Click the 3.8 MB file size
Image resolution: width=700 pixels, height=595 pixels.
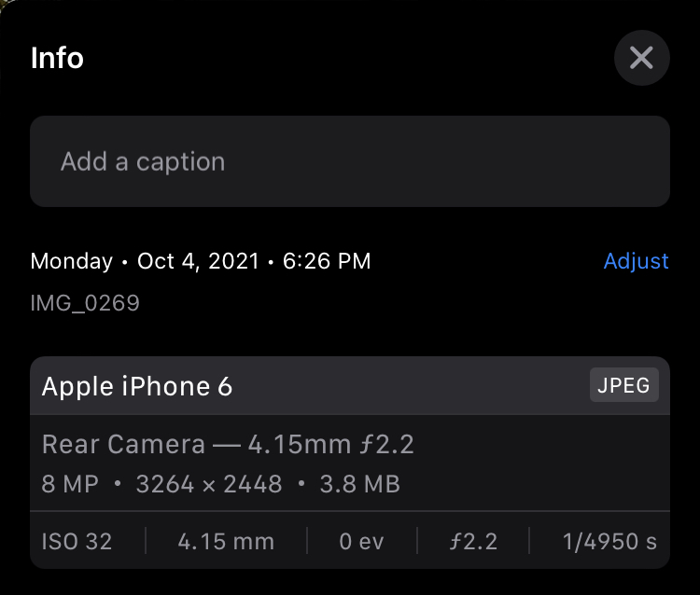[x=358, y=484]
